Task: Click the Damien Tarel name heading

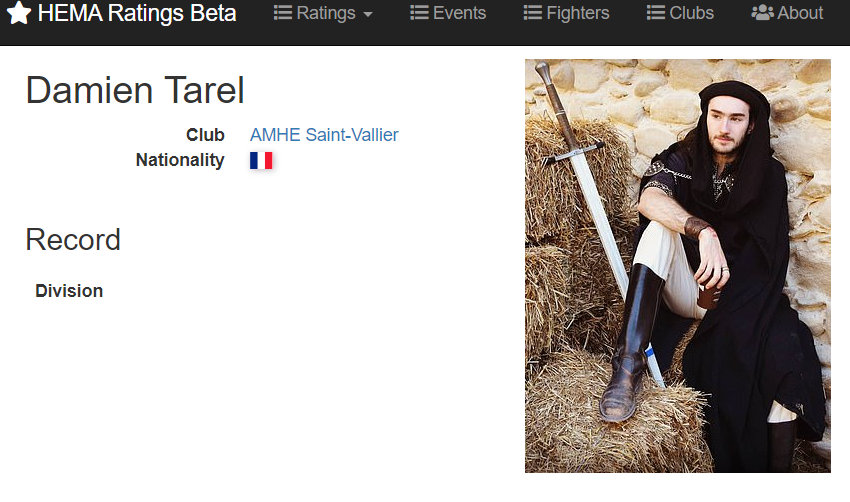Action: click(135, 90)
